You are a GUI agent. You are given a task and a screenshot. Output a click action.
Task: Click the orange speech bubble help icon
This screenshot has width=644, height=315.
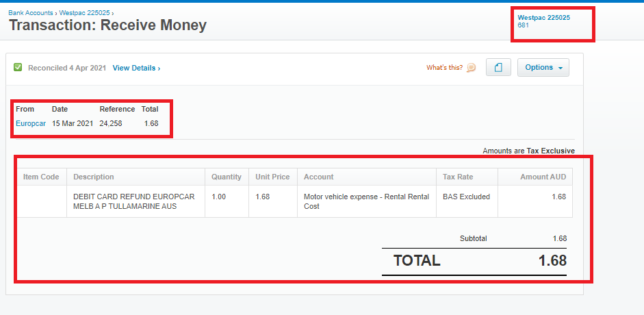[x=471, y=67]
